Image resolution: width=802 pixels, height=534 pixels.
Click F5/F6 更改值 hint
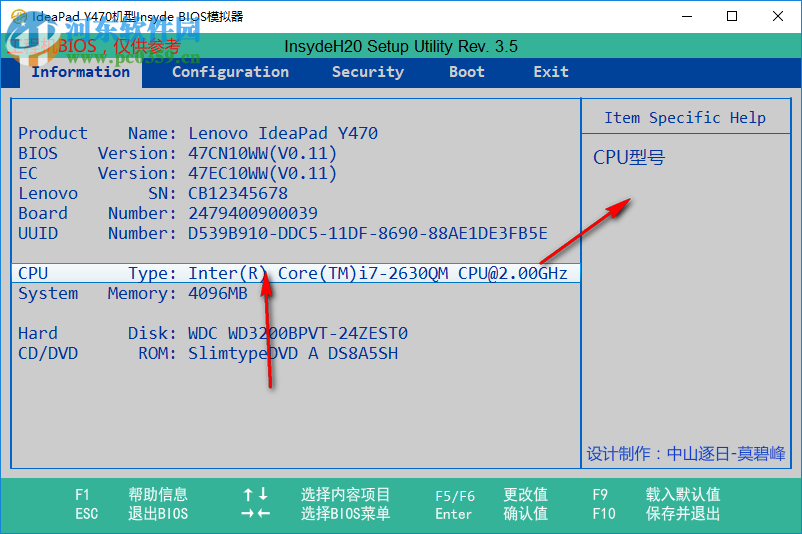[492, 495]
